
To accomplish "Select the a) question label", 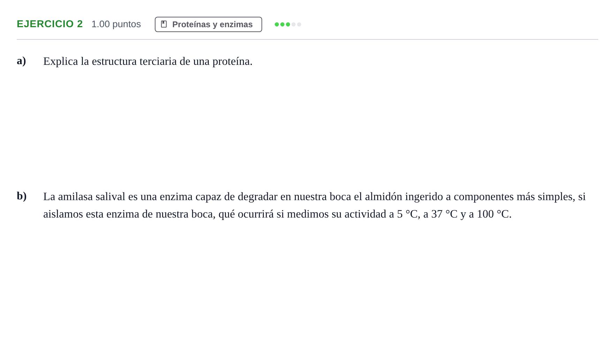I will point(21,61).
